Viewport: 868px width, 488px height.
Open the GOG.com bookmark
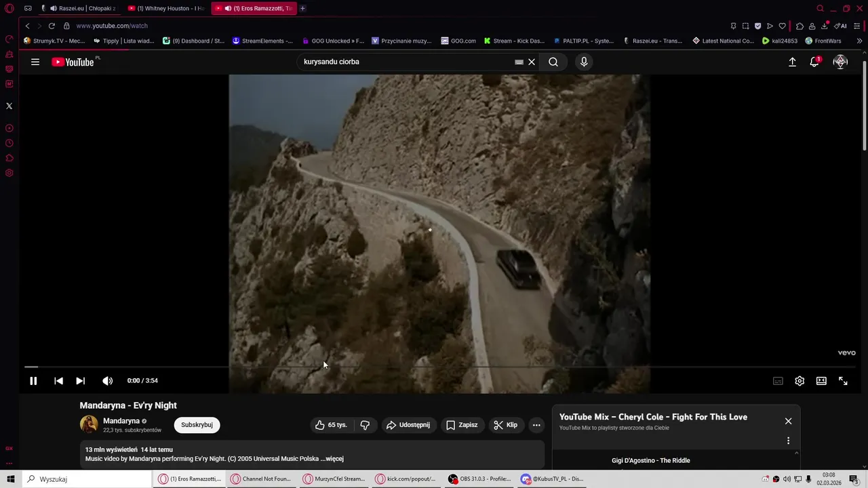[458, 41]
